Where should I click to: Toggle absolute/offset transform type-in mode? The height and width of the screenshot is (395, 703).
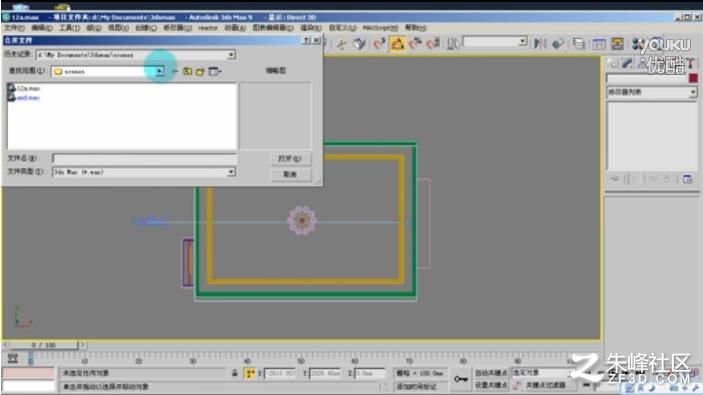click(x=250, y=373)
